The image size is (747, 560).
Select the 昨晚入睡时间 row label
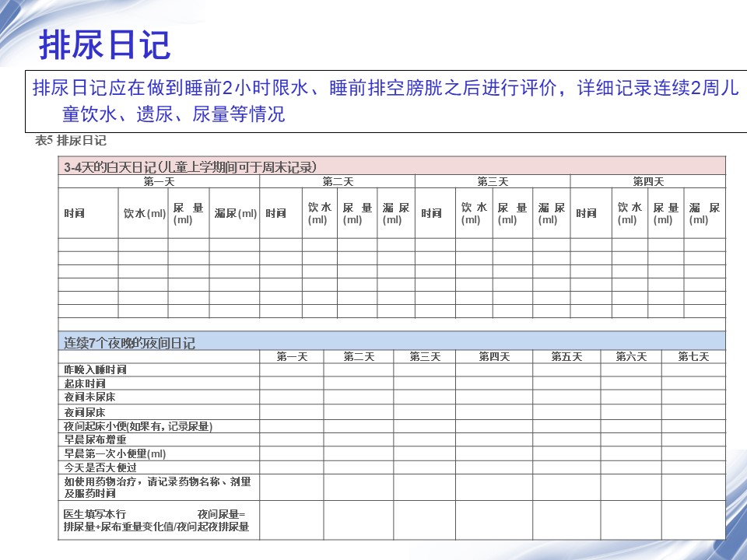95,369
